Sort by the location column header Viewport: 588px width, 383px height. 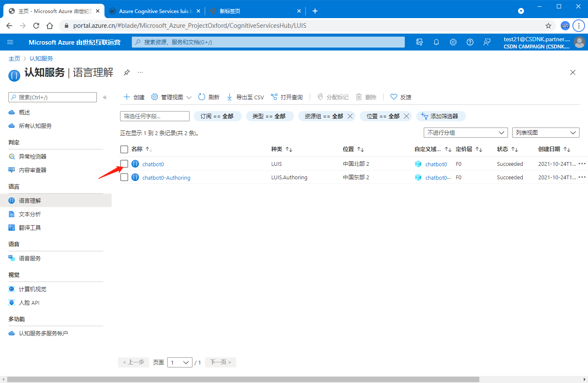click(353, 149)
